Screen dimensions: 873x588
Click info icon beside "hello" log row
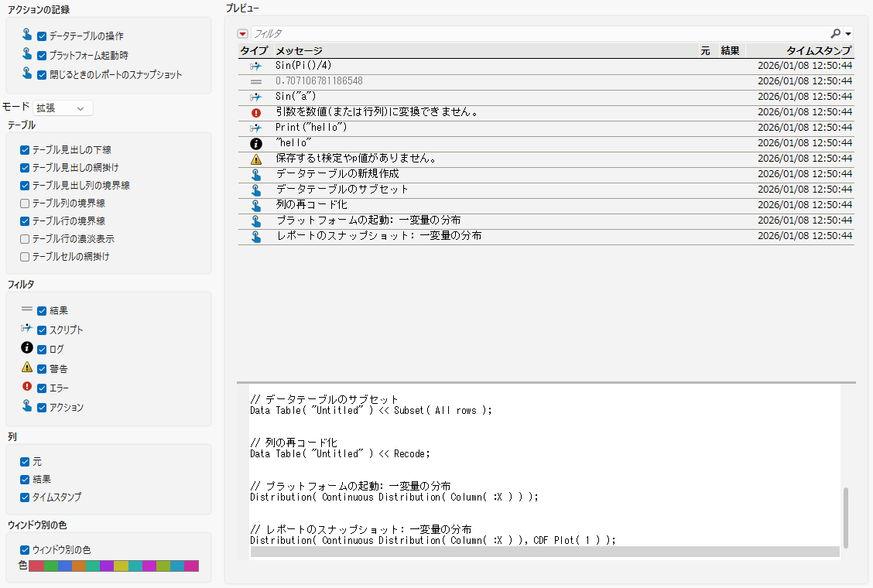(255, 144)
